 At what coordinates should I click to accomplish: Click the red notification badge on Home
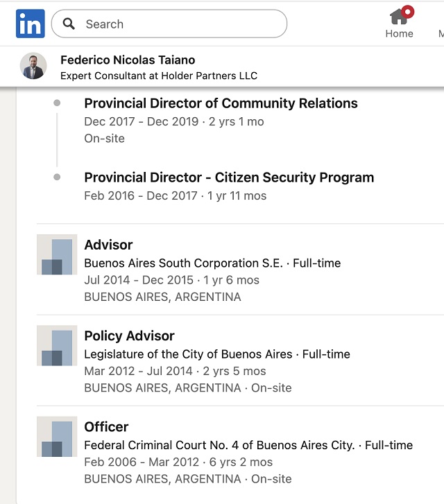408,11
